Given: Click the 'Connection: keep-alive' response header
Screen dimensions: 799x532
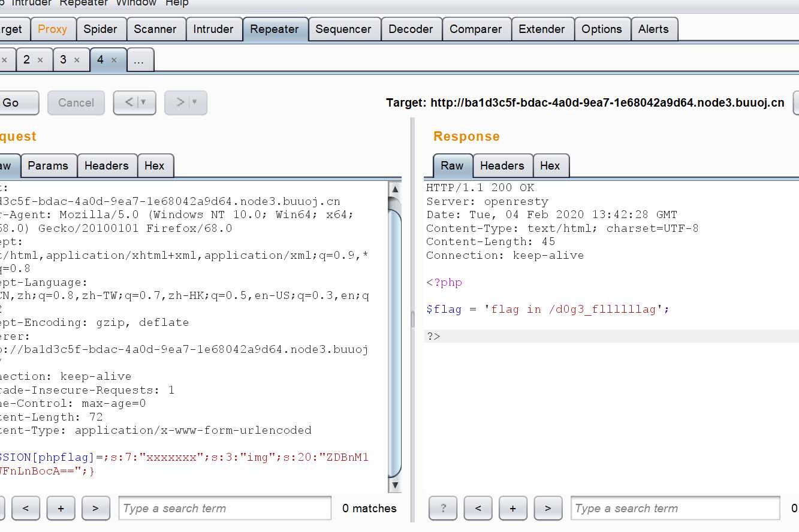Looking at the screenshot, I should [505, 255].
